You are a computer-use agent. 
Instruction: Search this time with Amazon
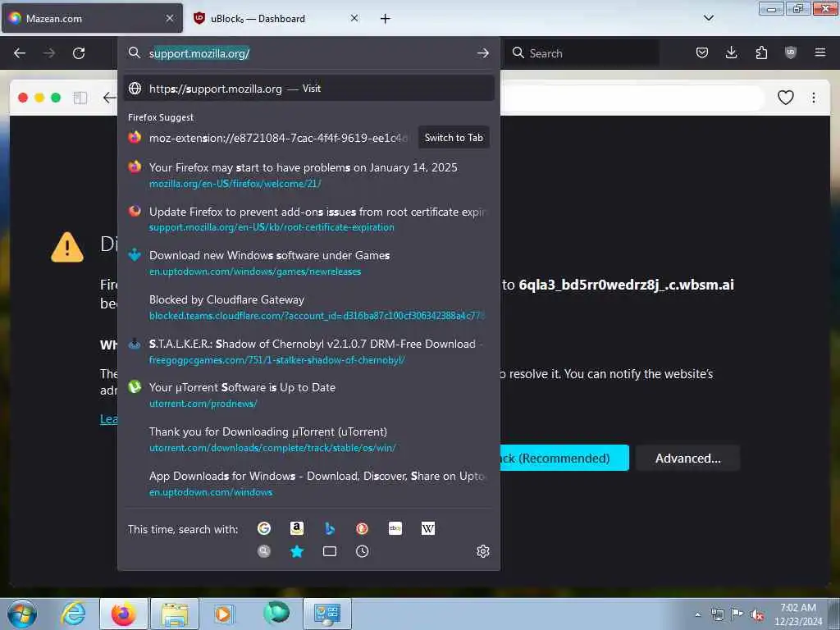(297, 529)
